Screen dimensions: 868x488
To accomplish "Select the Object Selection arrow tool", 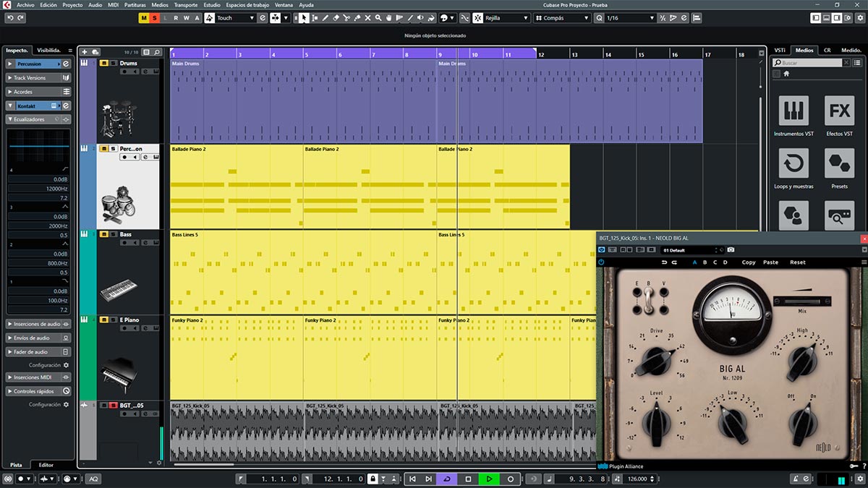I will click(304, 17).
